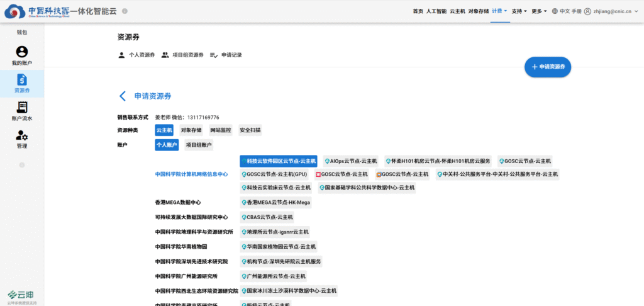Click the teal icon on 香港MEGA云节点-HK-Mega
Screen dimensions: 644x306
click(244, 202)
